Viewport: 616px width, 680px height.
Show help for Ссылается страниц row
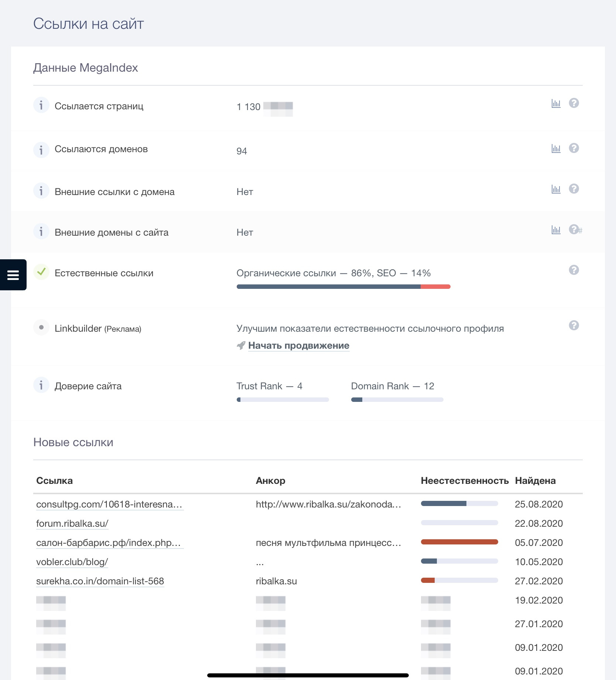tap(574, 103)
